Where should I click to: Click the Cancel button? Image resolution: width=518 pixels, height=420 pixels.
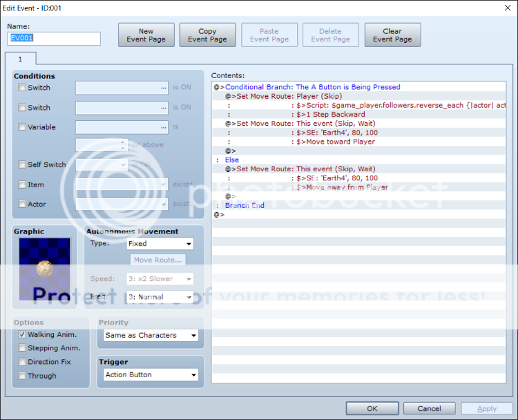[x=429, y=408]
